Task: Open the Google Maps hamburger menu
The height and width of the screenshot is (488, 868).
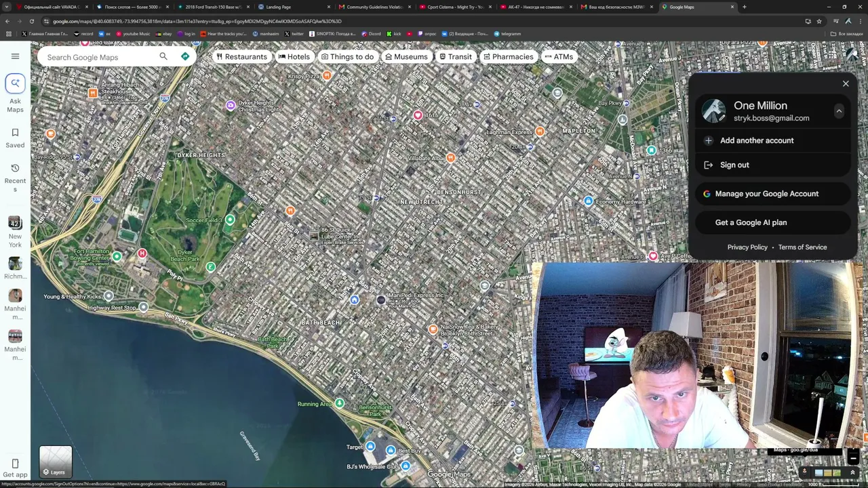Action: pyautogui.click(x=15, y=56)
